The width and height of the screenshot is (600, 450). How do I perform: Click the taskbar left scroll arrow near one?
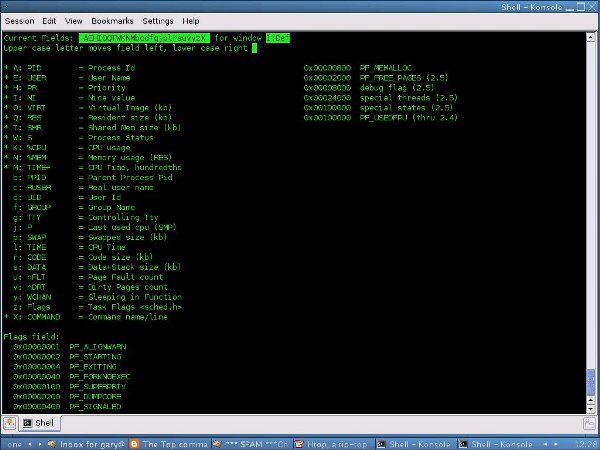[30, 444]
